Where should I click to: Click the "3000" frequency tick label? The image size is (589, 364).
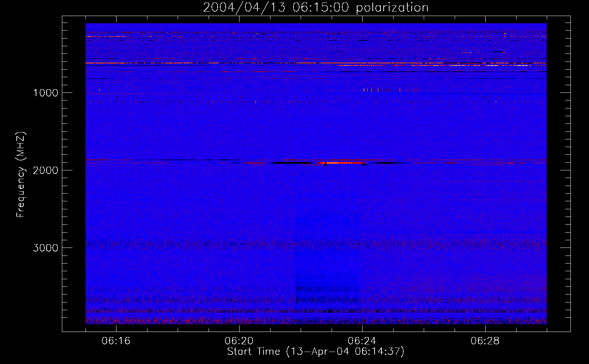pos(46,248)
